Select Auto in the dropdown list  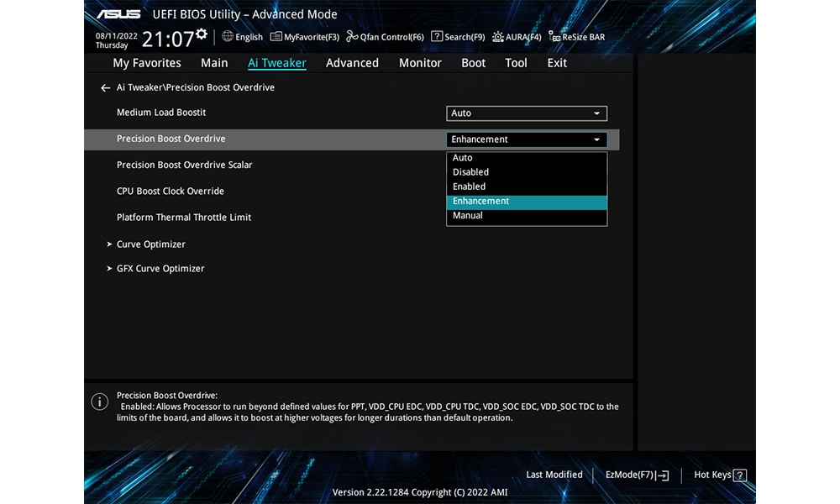(527, 157)
